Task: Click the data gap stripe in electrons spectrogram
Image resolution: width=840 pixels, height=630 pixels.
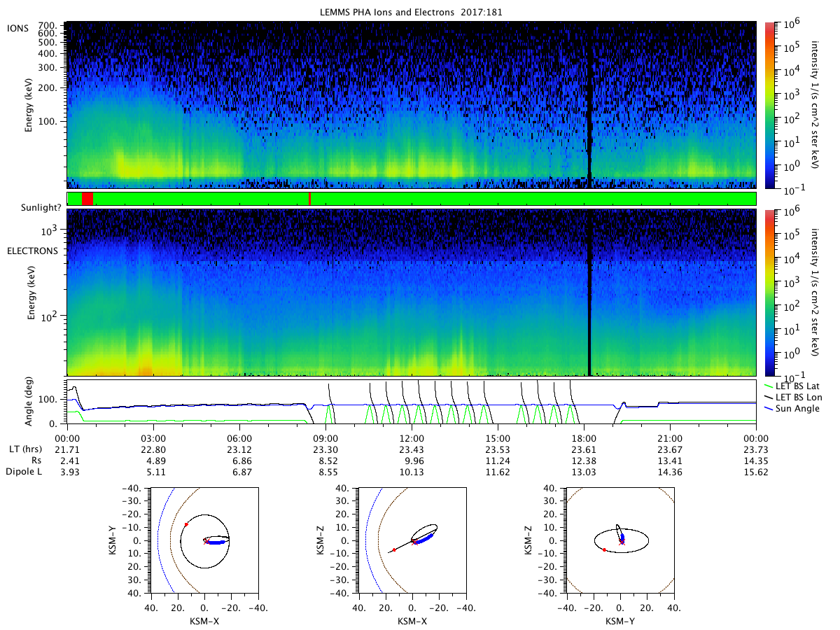Action: 589,293
